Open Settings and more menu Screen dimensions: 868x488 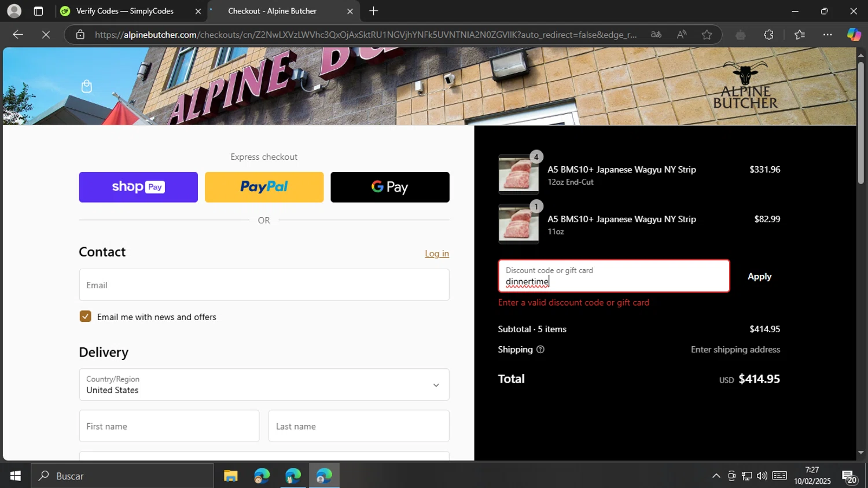coord(827,35)
